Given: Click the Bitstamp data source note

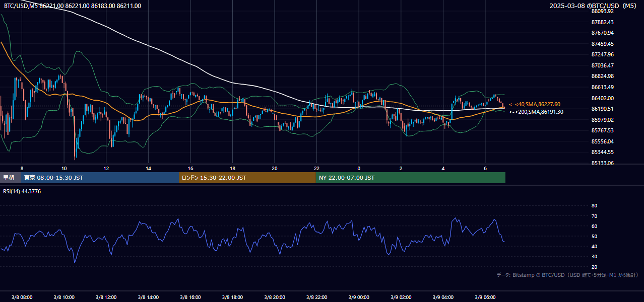Looking at the screenshot, I should pyautogui.click(x=567, y=275).
